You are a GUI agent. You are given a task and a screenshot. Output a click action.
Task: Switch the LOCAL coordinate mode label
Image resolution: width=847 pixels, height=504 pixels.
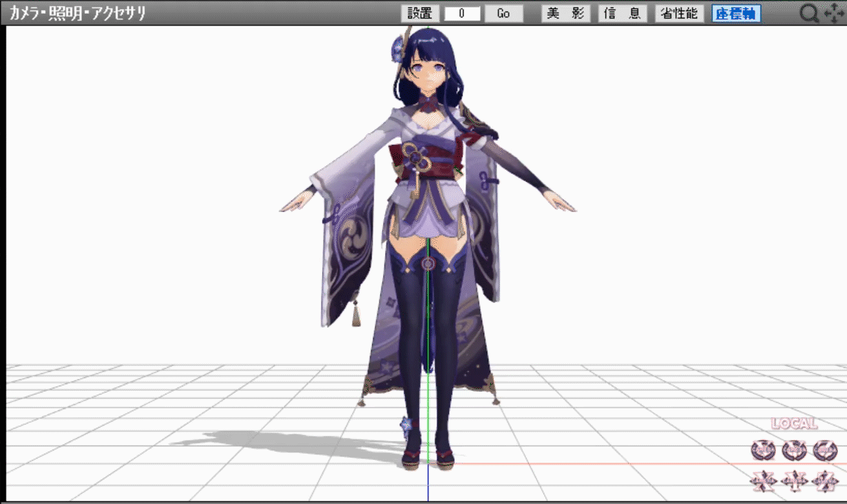[x=794, y=424]
